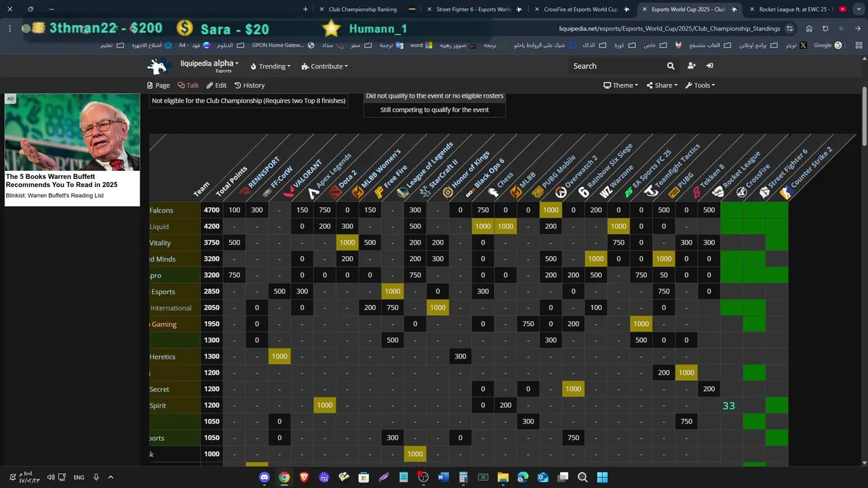
Task: Click the EA Sports FC 25 icon
Action: point(629,192)
